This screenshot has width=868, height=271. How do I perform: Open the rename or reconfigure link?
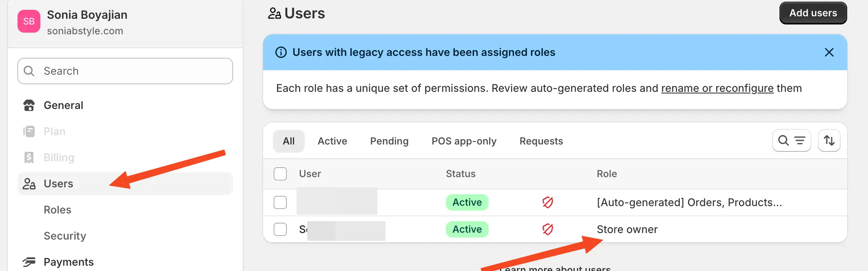[717, 88]
